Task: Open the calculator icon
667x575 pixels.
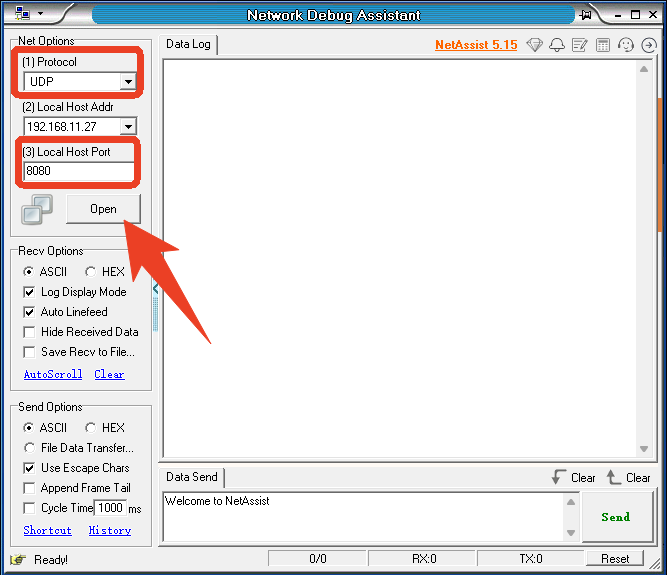Action: tap(603, 45)
